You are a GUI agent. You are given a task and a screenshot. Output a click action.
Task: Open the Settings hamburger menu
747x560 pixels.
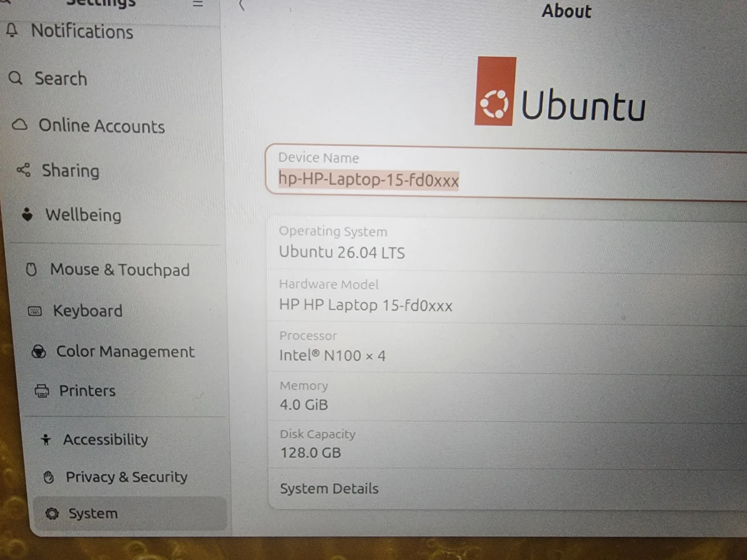[x=198, y=4]
